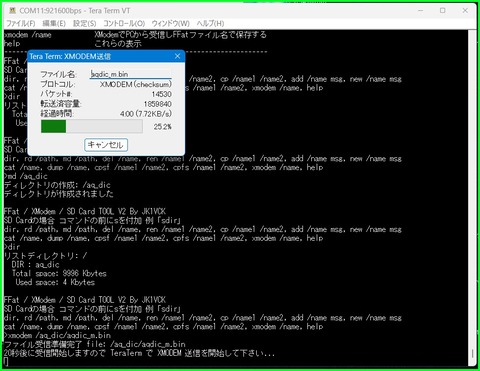Click the 'ファイル受信準備完了' status line
Screen dimensions: 480x371
pyautogui.click(x=95, y=344)
